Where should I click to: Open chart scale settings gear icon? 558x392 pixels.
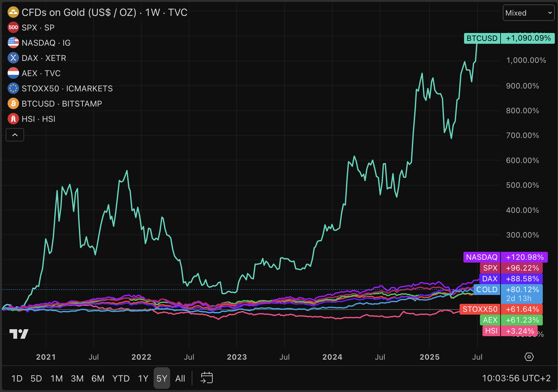(x=529, y=357)
